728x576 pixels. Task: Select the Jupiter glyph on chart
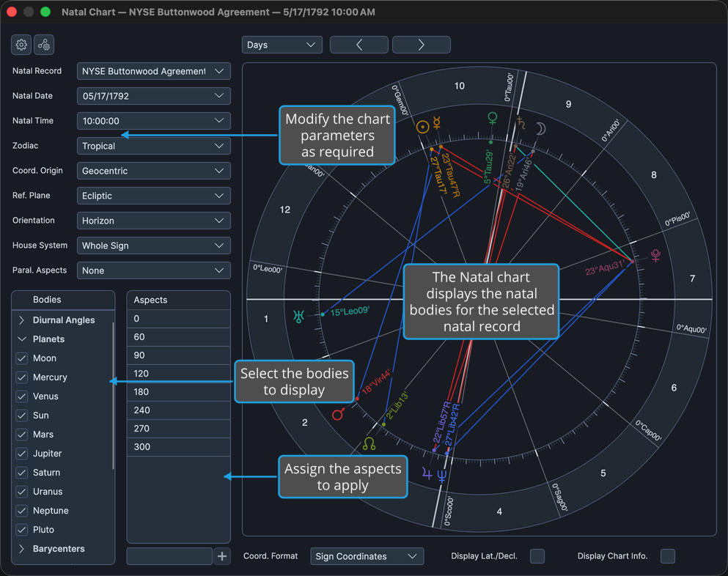(427, 473)
